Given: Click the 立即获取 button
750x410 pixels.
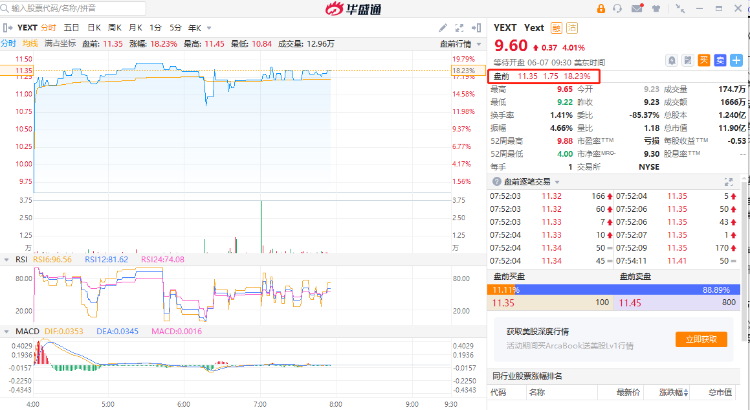Looking at the screenshot, I should (x=701, y=339).
